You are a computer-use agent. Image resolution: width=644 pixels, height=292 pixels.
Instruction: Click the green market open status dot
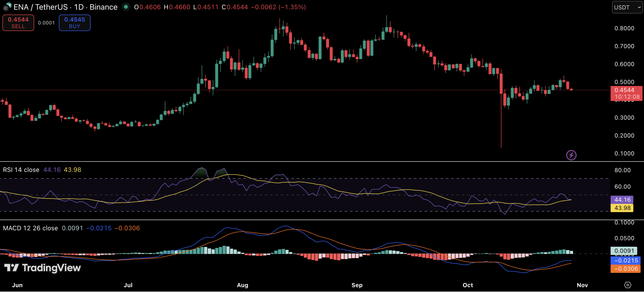tap(126, 7)
